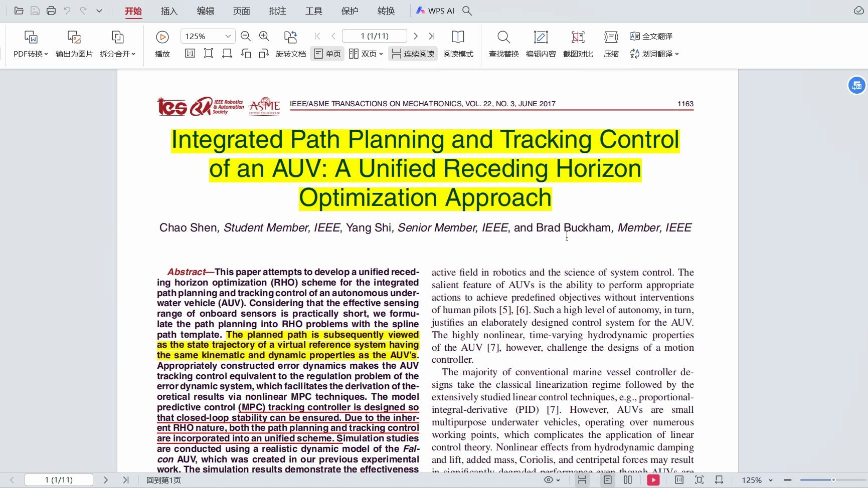
Task: Click 回到第1页 link
Action: [x=163, y=480]
